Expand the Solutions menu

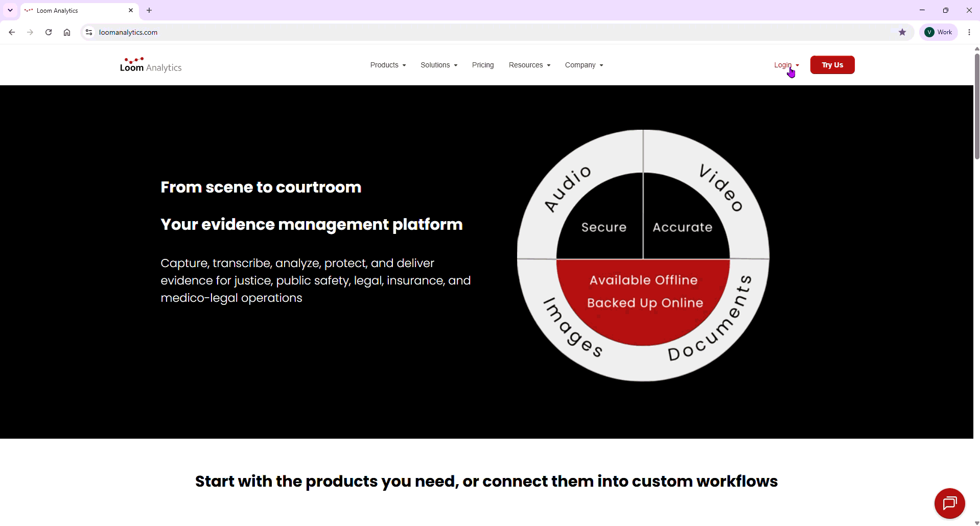439,65
